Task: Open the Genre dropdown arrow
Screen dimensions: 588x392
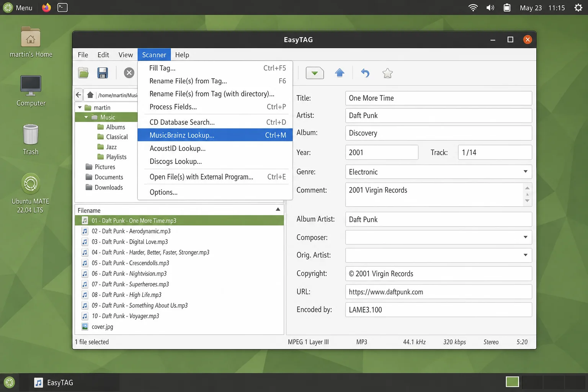Action: pyautogui.click(x=525, y=171)
